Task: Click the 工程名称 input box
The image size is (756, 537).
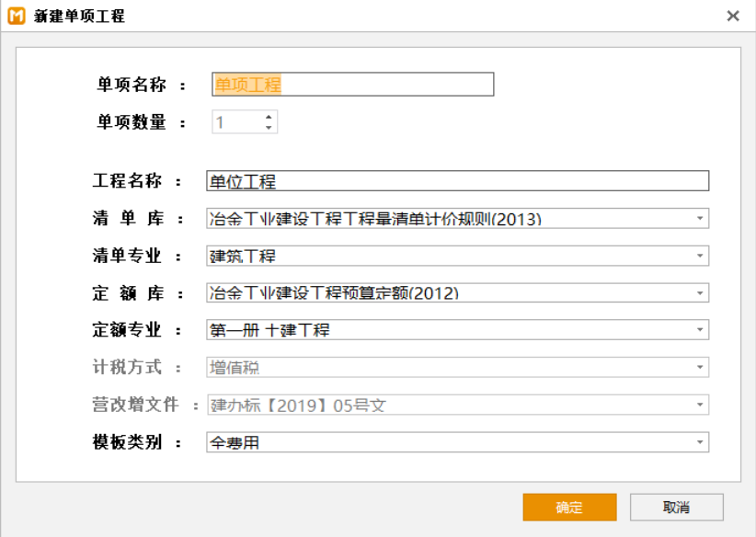Action: click(x=457, y=181)
